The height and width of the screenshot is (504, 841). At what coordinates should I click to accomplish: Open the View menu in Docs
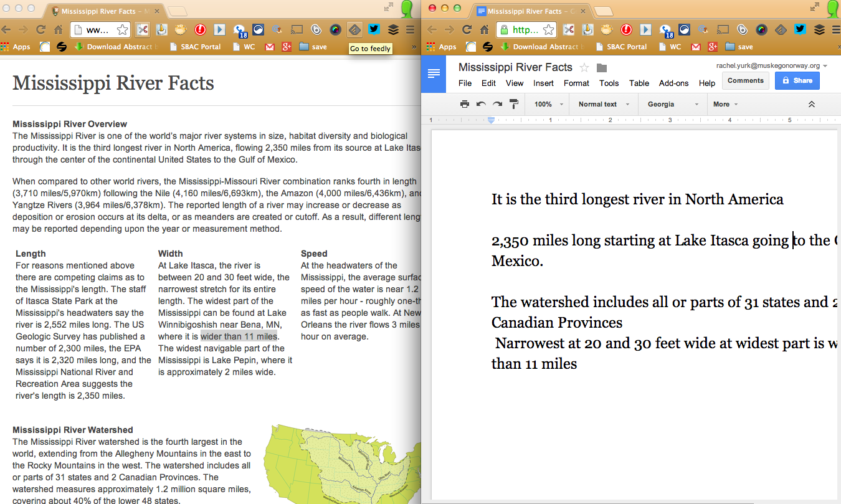coord(515,83)
